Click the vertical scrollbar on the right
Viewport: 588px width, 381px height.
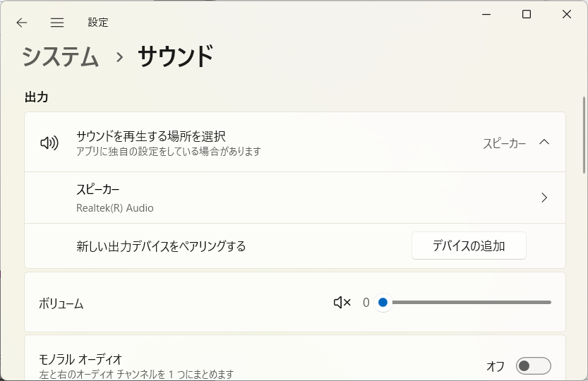[584, 135]
